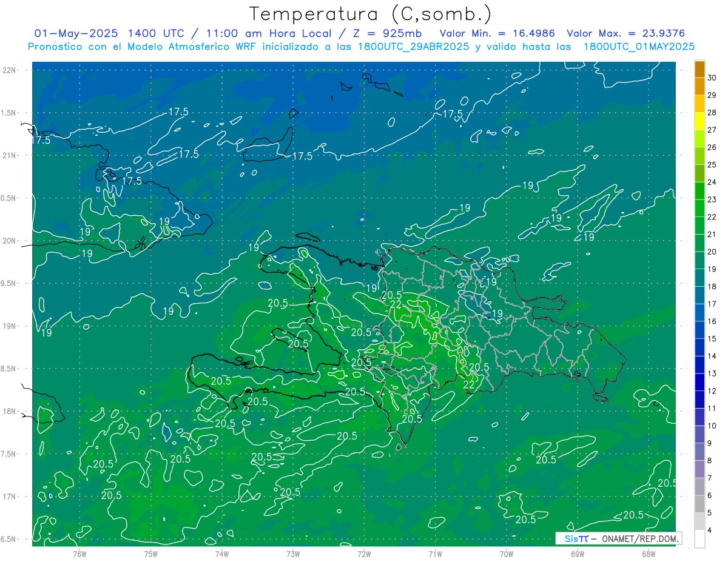Click the '73W' longitude axis label
Viewport: 728px width, 562px height.
(293, 554)
